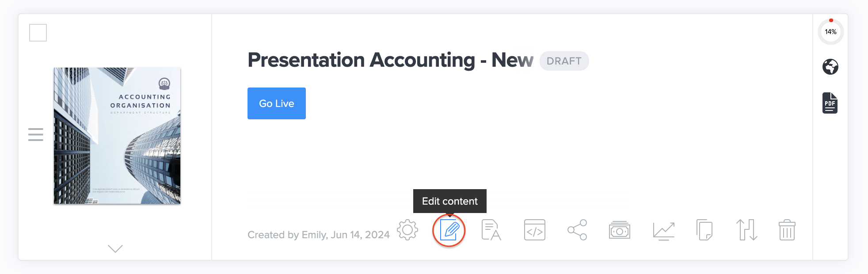
Task: Expand the card with the down chevron
Action: point(115,249)
